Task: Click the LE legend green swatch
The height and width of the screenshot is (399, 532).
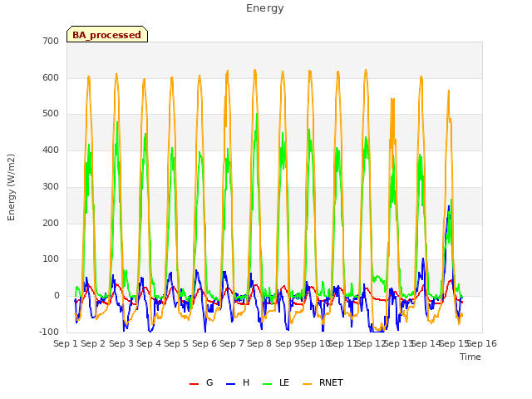Action: coord(267,384)
